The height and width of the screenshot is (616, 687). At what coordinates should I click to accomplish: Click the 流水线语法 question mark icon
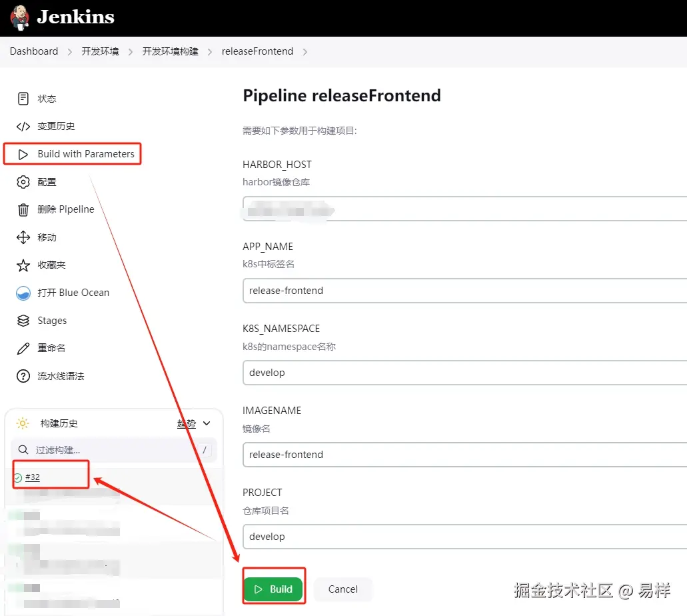pyautogui.click(x=23, y=376)
